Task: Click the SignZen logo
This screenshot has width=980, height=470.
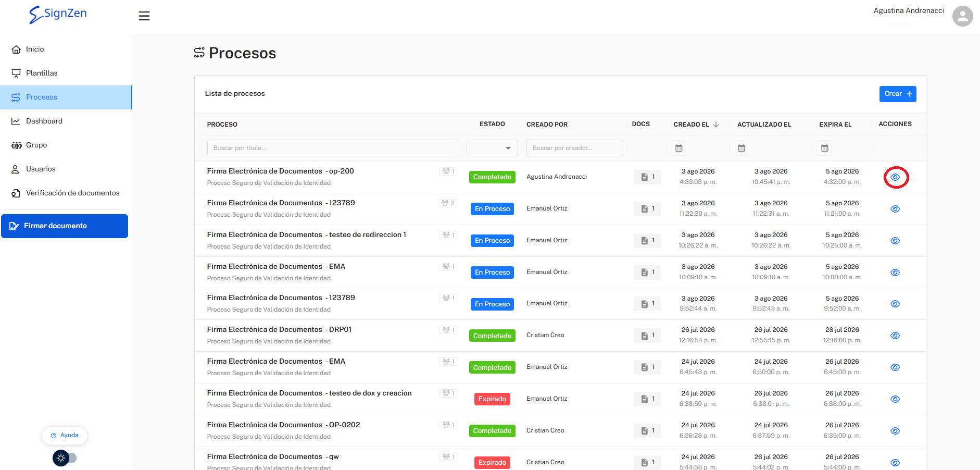Action: click(58, 15)
